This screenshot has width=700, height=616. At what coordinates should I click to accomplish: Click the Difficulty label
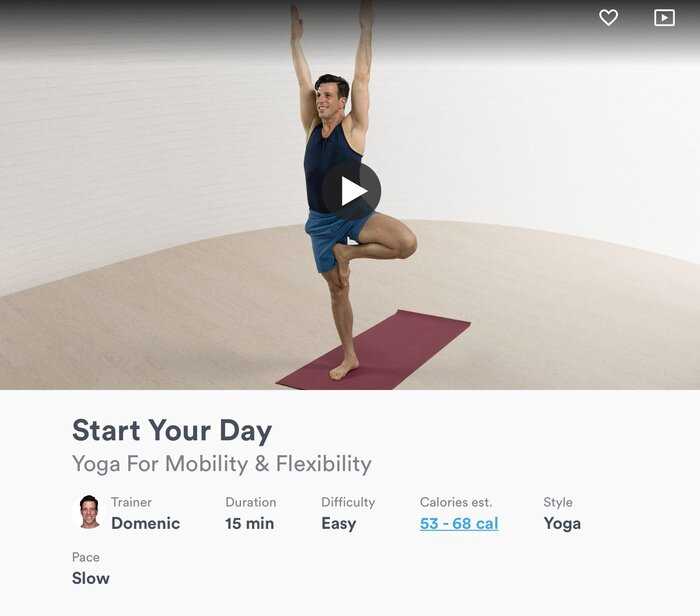coord(348,503)
